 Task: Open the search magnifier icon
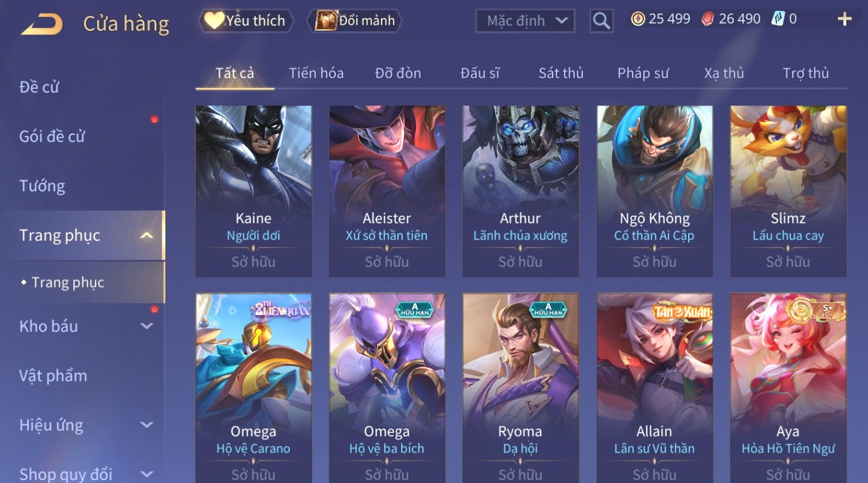(x=601, y=21)
